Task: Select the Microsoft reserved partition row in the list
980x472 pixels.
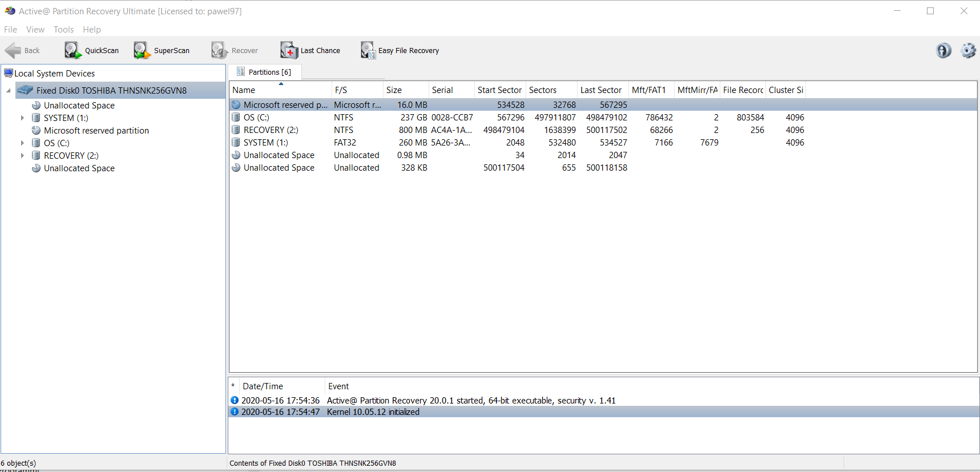Action: (603, 105)
